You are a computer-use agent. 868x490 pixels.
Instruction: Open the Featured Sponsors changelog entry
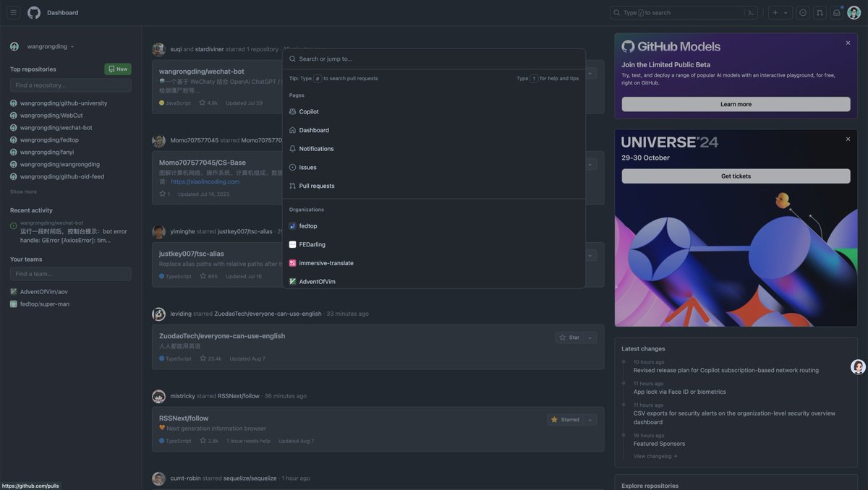click(659, 444)
